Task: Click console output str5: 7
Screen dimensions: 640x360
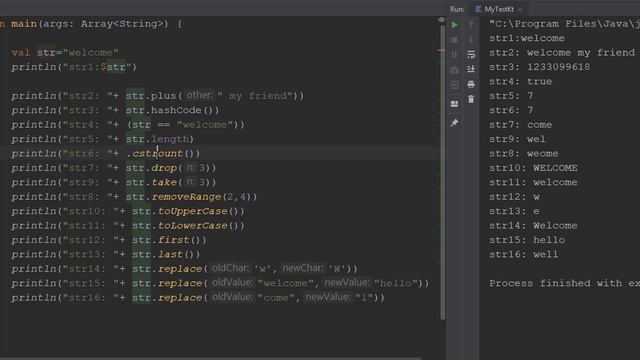Action: coord(511,96)
